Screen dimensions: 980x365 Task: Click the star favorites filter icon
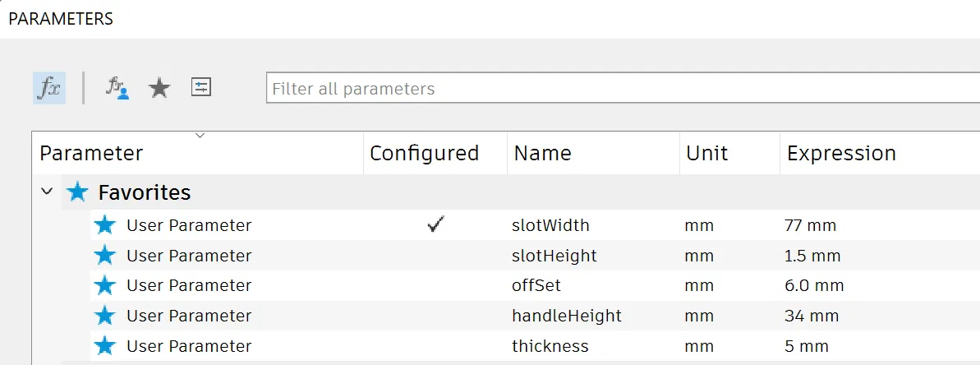click(x=159, y=88)
